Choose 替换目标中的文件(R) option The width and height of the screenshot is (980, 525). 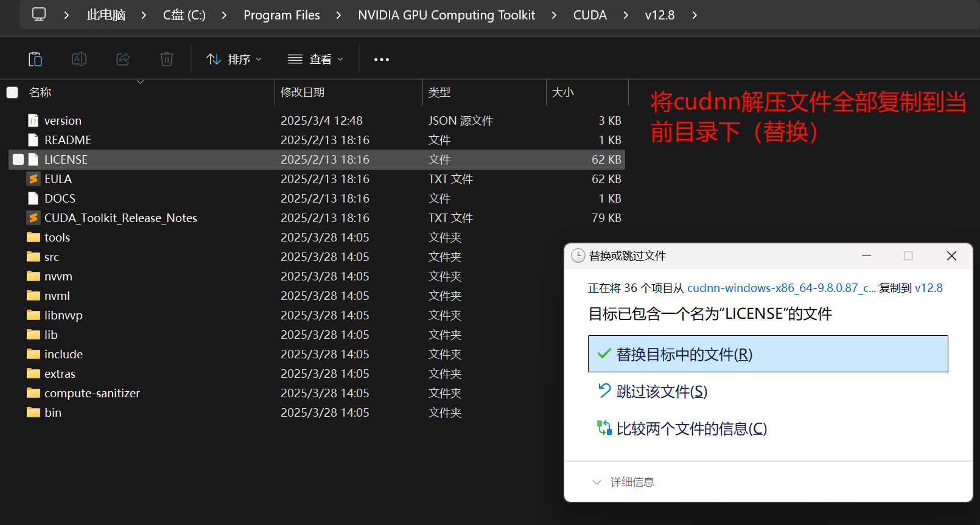click(x=768, y=354)
